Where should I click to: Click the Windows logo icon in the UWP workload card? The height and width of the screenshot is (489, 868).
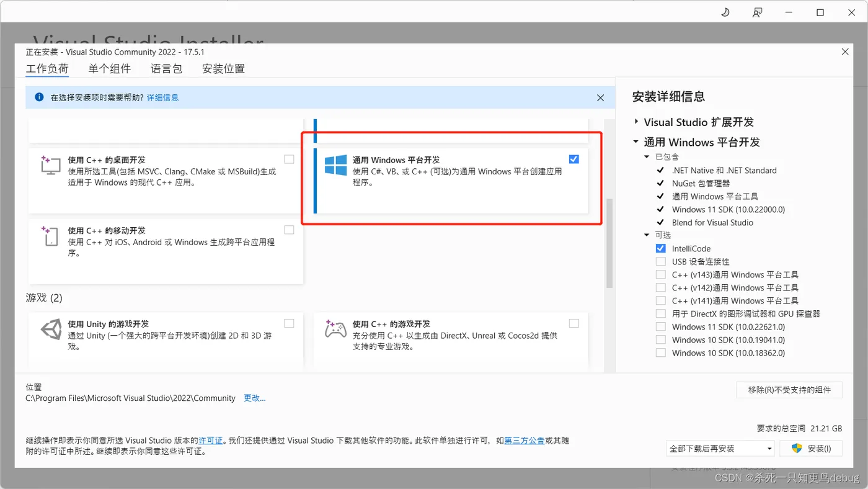[335, 166]
